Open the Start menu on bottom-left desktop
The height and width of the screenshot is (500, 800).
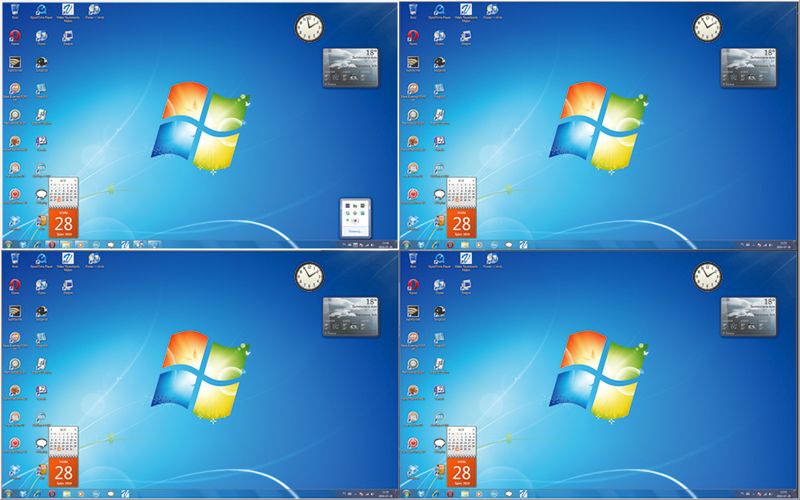(x=8, y=494)
